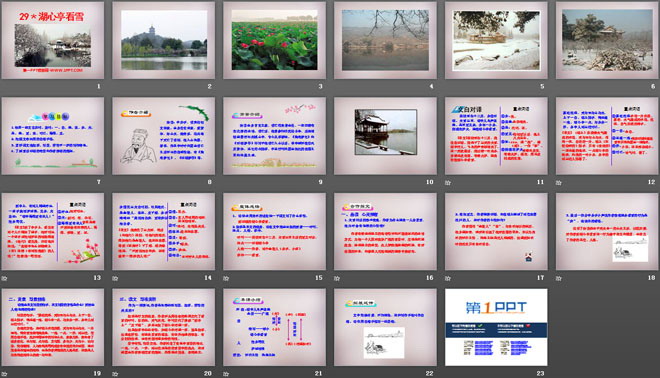Select slide 14 with blue and red text
660x378 pixels.
(163, 232)
